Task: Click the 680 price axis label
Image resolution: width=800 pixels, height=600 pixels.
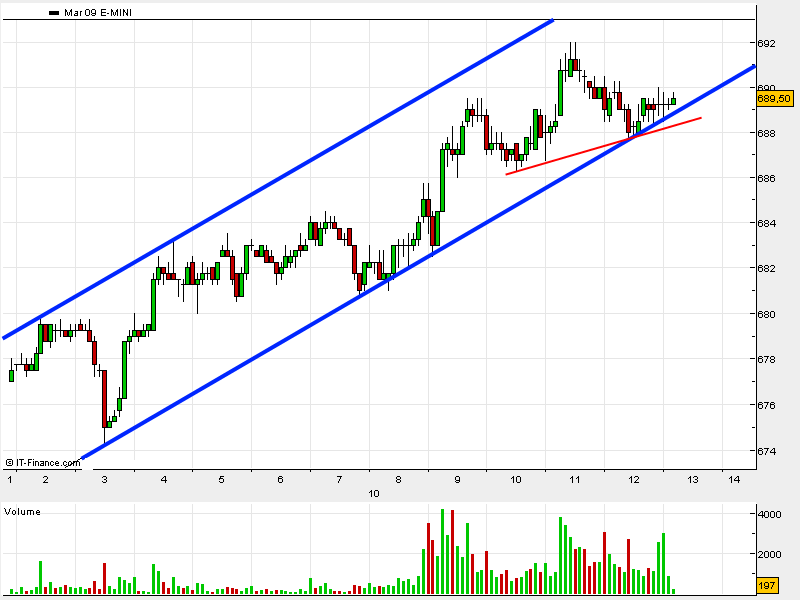Action: [x=766, y=315]
